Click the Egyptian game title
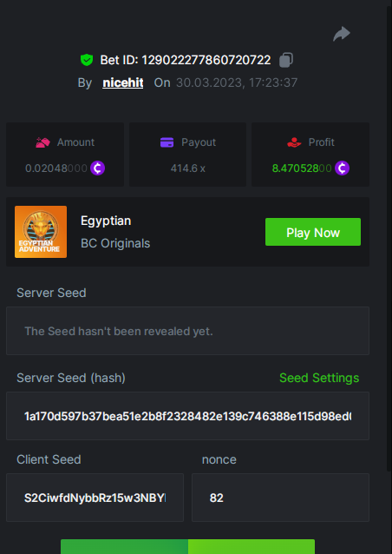This screenshot has height=554, width=392. (106, 221)
